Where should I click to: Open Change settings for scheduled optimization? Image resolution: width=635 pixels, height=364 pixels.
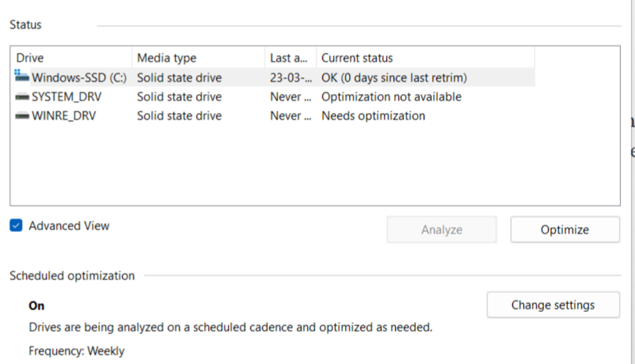(553, 305)
